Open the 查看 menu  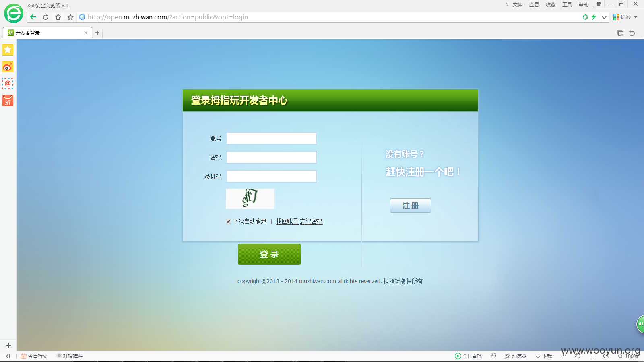coord(534,5)
